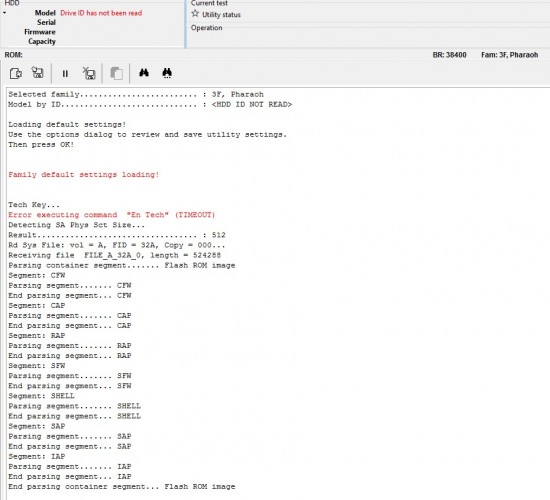Viewport: 550px width, 500px height.
Task: Click the Current test panel header
Action: point(209,3)
